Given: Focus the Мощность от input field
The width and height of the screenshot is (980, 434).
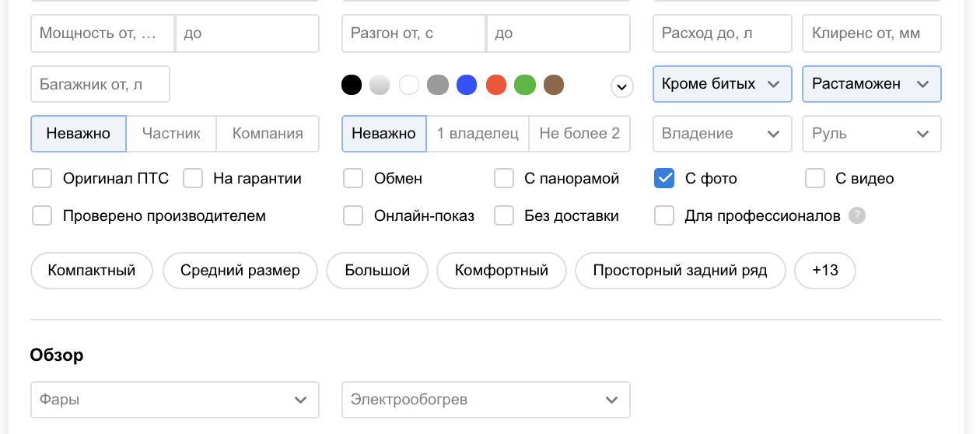Looking at the screenshot, I should pyautogui.click(x=103, y=33).
